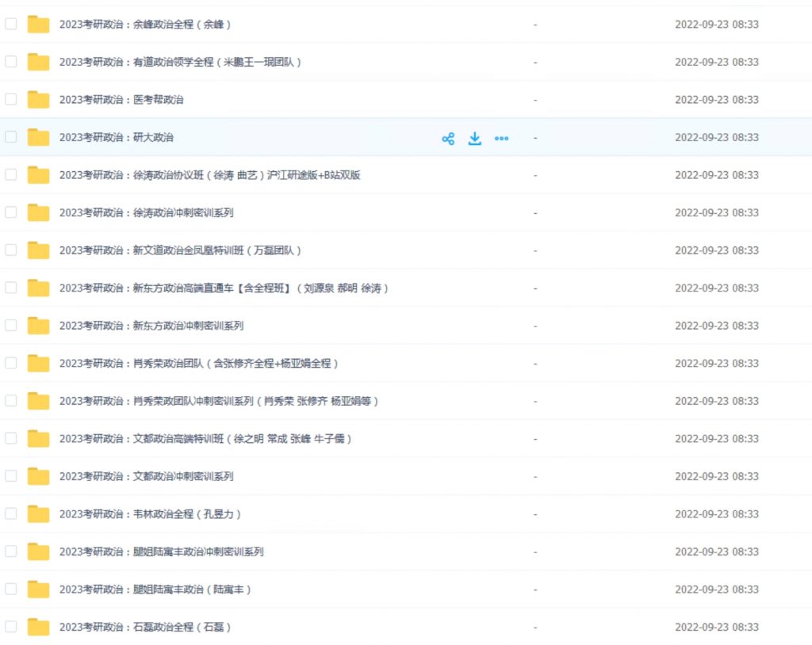Click folder icon of 研大政治 row

click(x=38, y=137)
